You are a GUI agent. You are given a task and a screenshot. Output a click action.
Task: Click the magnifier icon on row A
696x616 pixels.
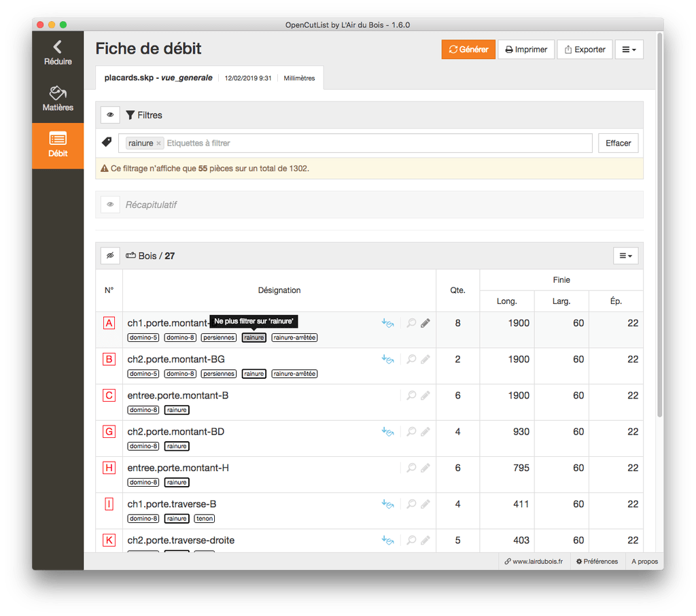point(411,323)
